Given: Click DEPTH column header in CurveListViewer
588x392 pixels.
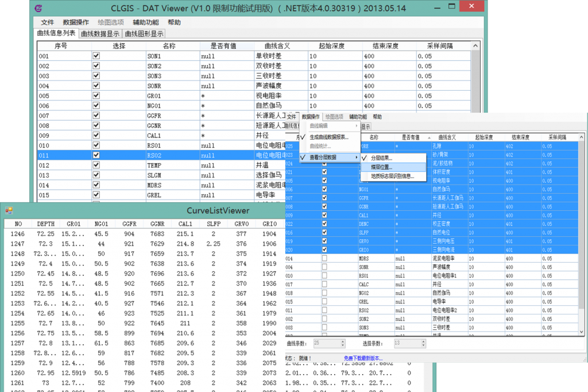Looking at the screenshot, I should 46,224.
